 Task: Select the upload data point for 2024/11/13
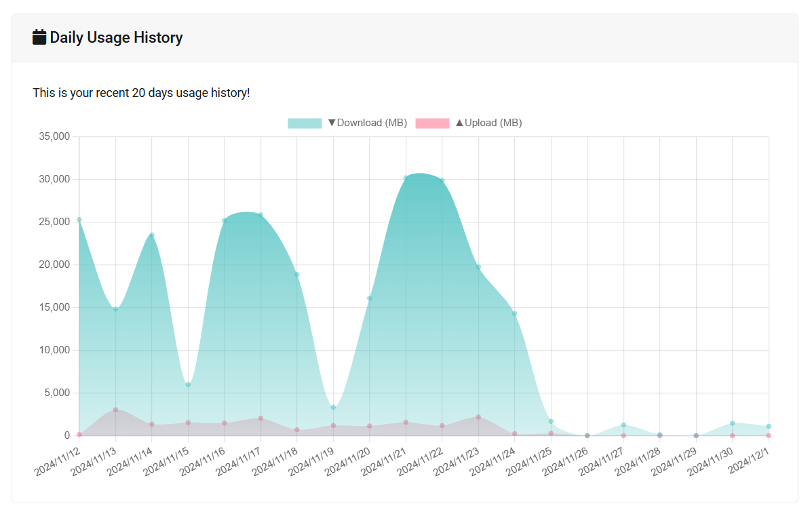click(x=115, y=410)
